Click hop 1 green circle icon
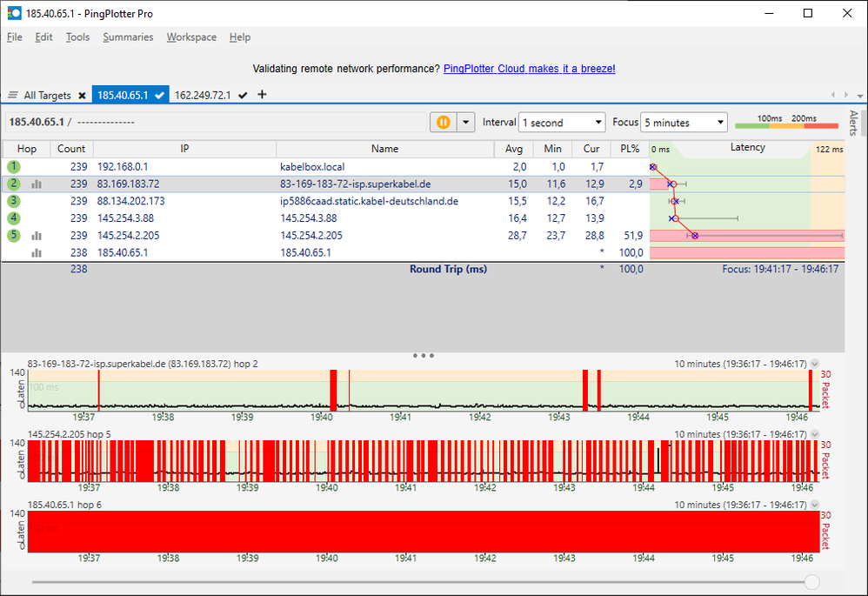Viewport: 868px width, 596px height. (x=14, y=166)
